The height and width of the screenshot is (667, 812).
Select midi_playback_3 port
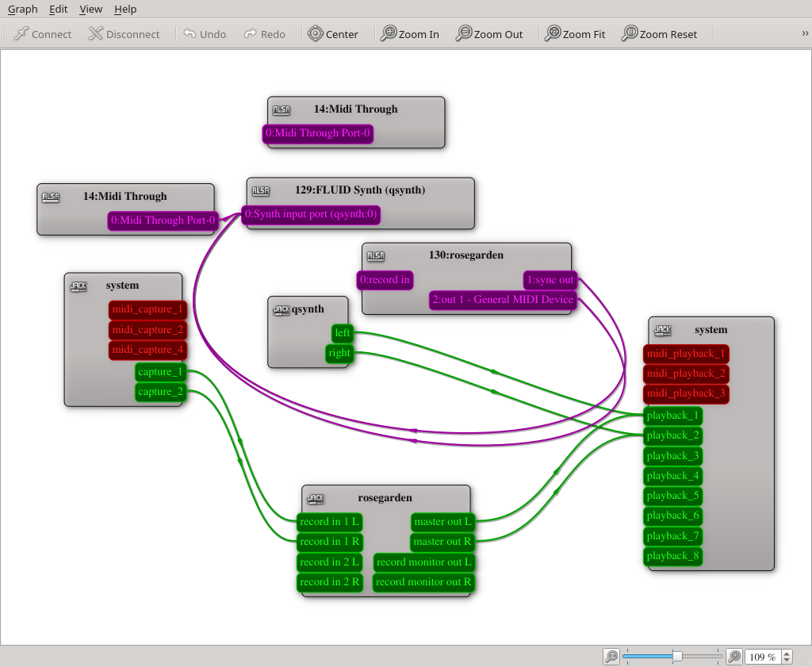(686, 393)
